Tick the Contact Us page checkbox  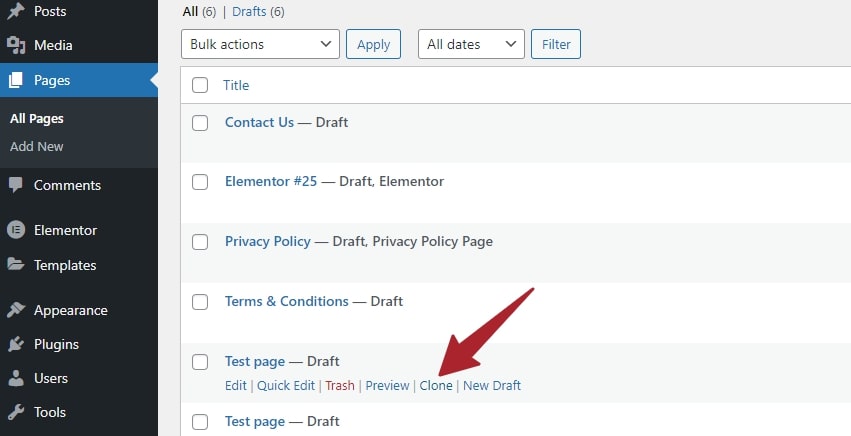(200, 123)
